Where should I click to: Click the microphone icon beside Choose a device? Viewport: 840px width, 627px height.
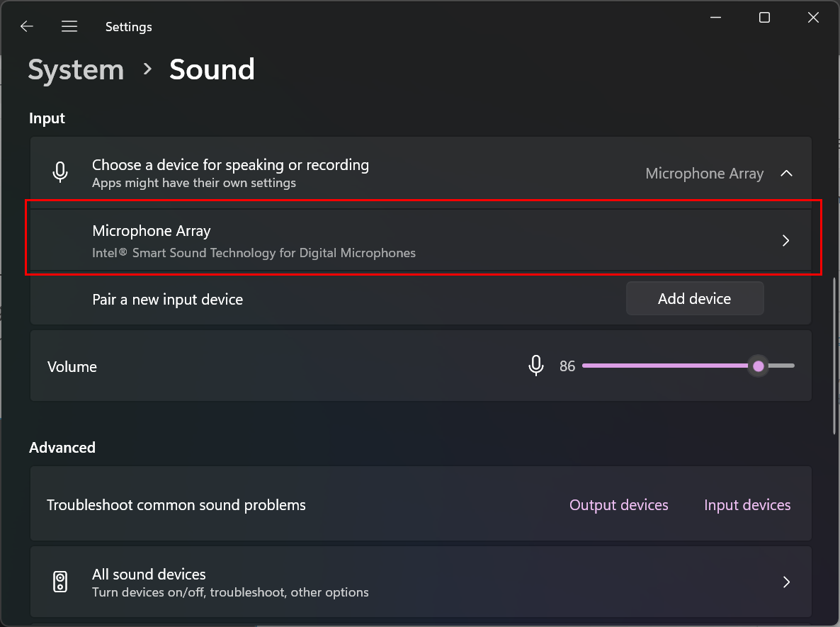tap(61, 172)
